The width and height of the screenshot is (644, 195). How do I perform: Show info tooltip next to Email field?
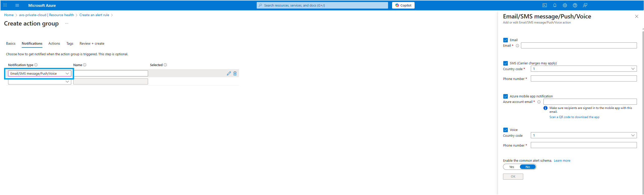click(x=517, y=46)
